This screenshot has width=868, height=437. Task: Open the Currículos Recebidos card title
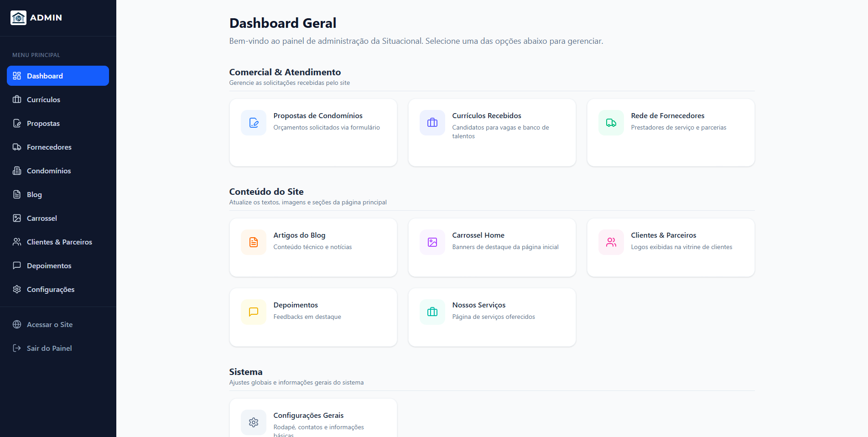click(487, 116)
